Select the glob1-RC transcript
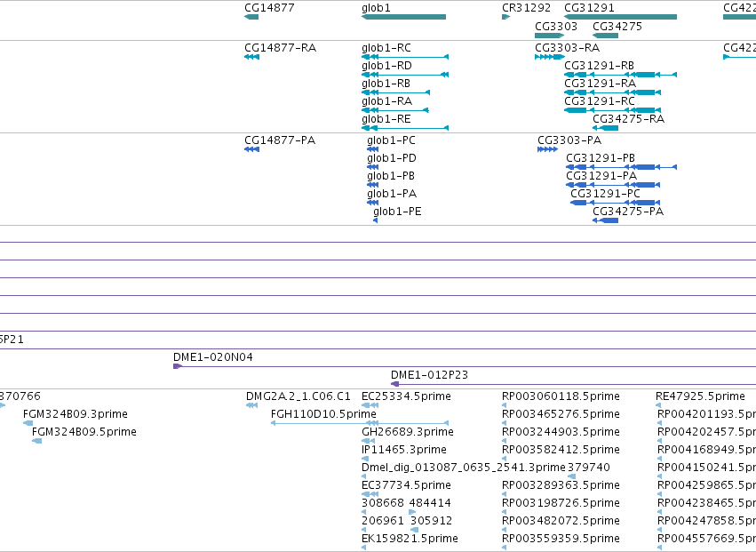The width and height of the screenshot is (756, 552). [x=405, y=57]
